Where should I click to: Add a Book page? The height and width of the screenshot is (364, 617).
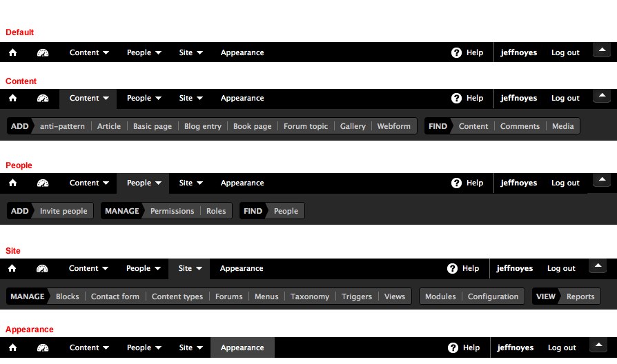pyautogui.click(x=252, y=126)
